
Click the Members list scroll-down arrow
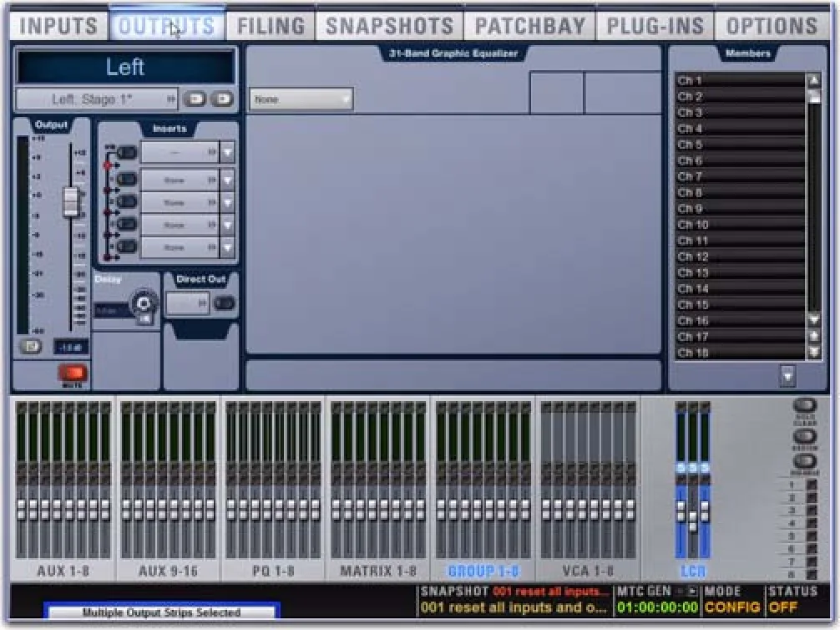point(814,320)
